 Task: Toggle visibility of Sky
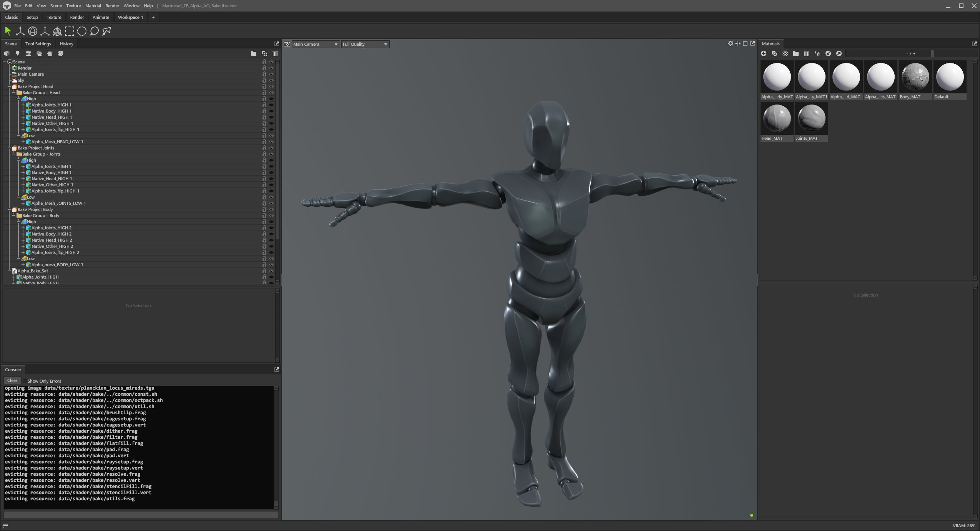click(x=271, y=80)
